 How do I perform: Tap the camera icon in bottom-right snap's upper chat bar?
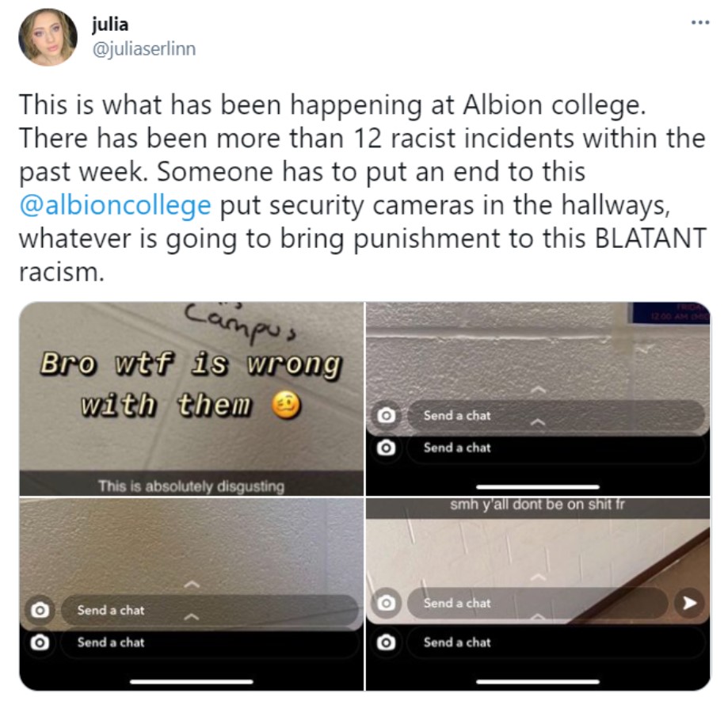[x=386, y=603]
